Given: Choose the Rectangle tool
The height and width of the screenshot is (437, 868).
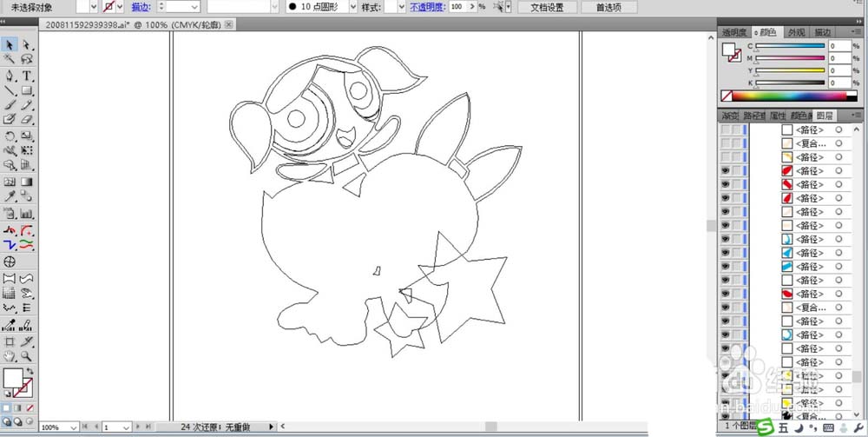Looking at the screenshot, I should click(27, 90).
